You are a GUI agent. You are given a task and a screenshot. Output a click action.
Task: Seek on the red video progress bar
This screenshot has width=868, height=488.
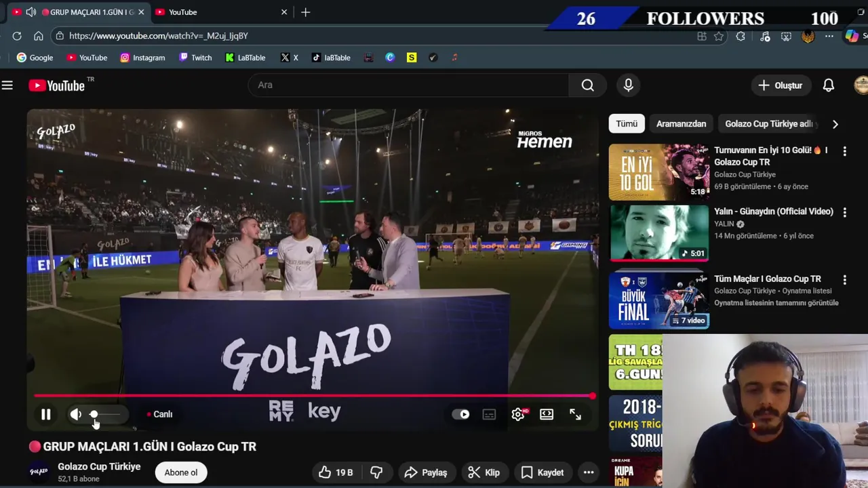[314, 396]
